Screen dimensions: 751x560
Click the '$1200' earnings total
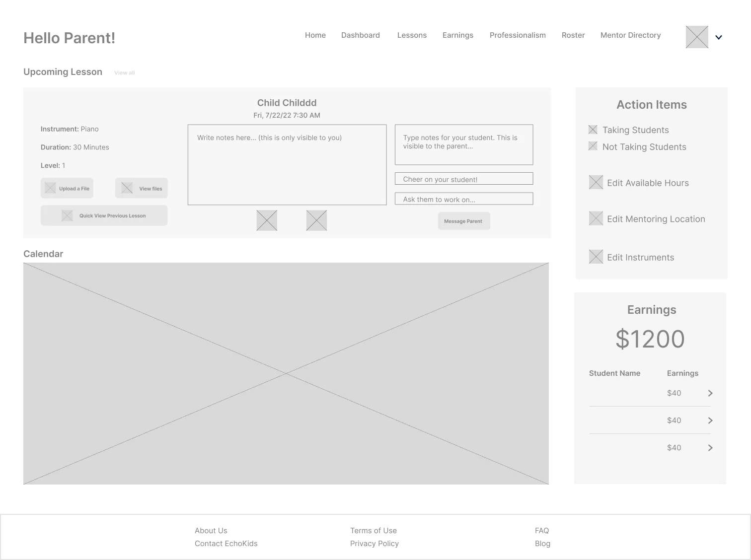click(x=650, y=339)
